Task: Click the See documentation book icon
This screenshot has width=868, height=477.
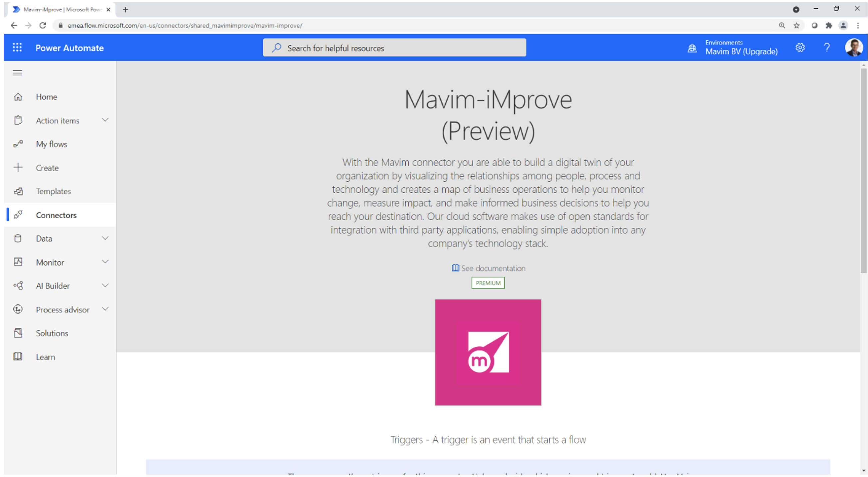Action: [455, 268]
